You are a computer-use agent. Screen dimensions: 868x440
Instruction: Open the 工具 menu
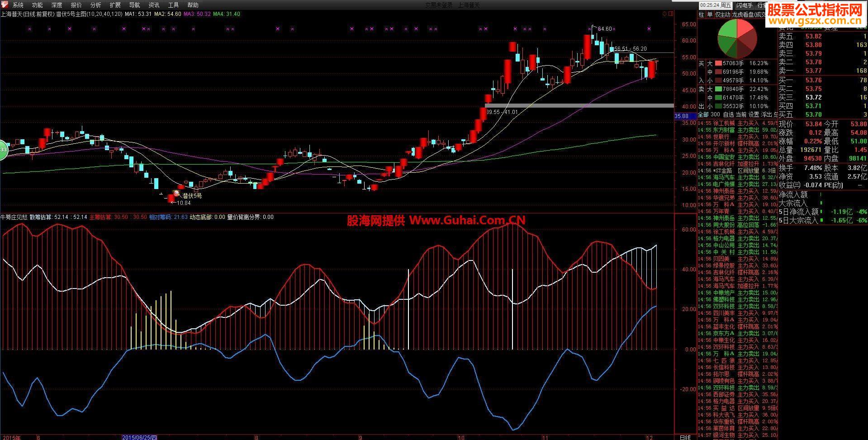[173, 5]
